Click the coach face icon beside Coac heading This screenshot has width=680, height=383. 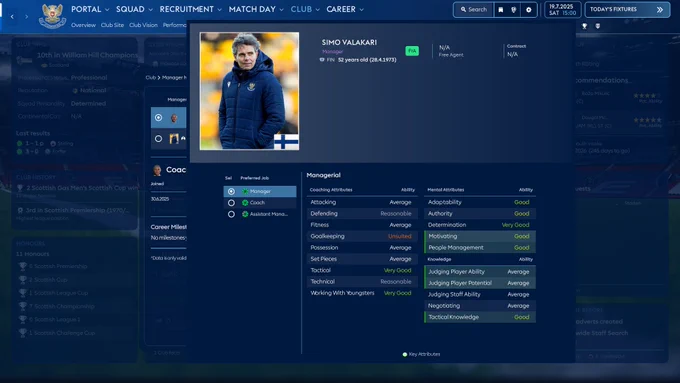click(x=157, y=170)
